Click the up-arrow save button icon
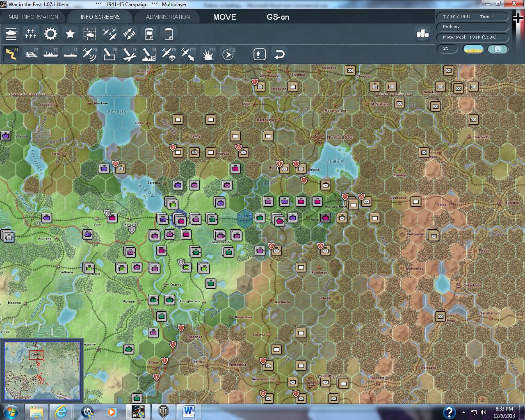Screen dimensions: 525x420 pos(259,54)
